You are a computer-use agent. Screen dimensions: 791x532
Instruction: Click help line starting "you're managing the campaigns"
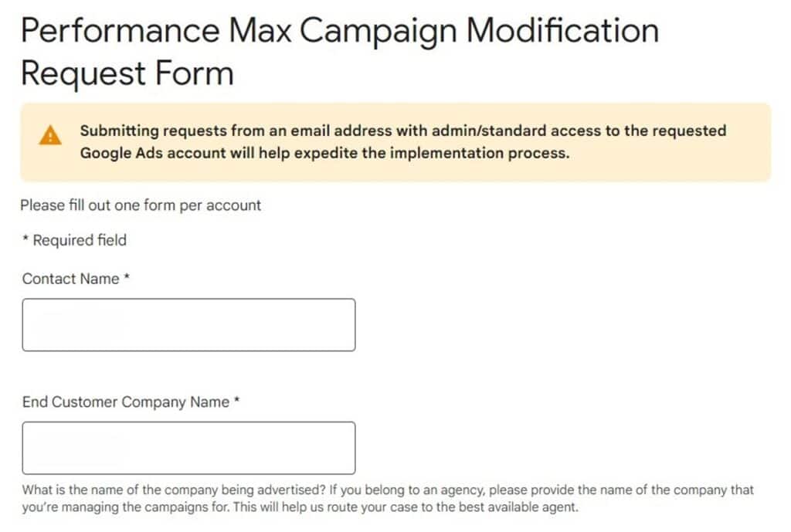point(300,507)
